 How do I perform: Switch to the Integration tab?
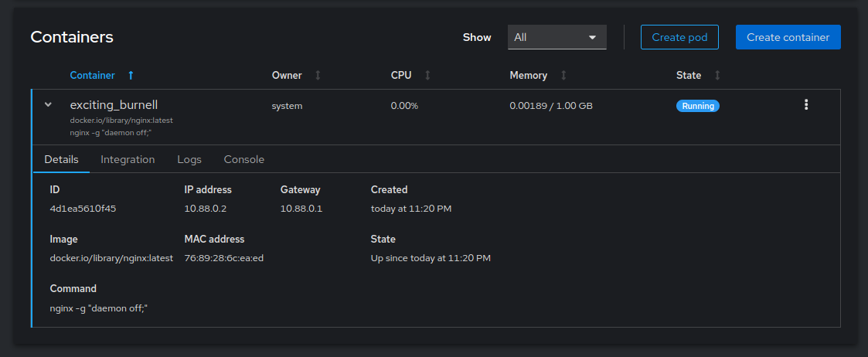tap(128, 159)
